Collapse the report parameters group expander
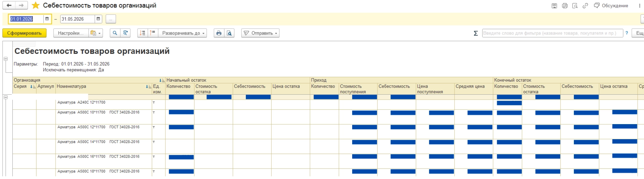This screenshot has height=179, width=644. 6,59
